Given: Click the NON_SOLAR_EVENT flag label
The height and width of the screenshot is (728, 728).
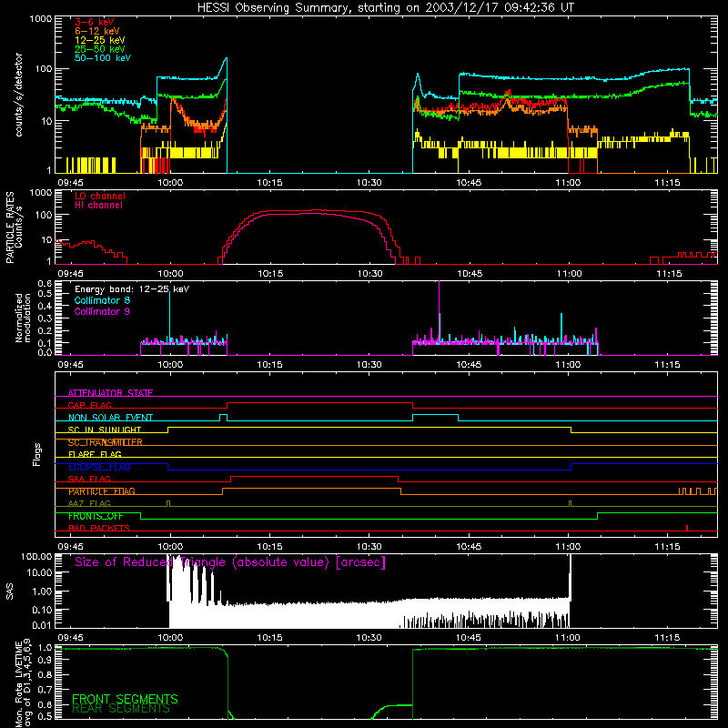Looking at the screenshot, I should click(x=110, y=418).
